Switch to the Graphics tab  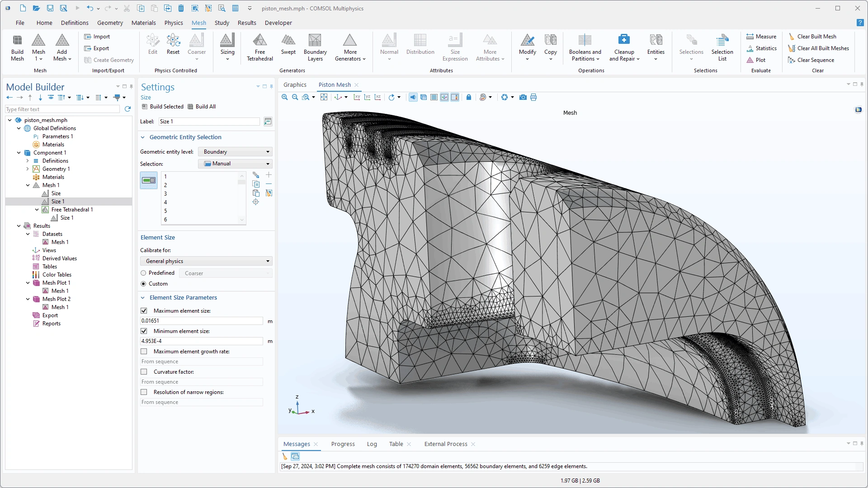tap(295, 84)
